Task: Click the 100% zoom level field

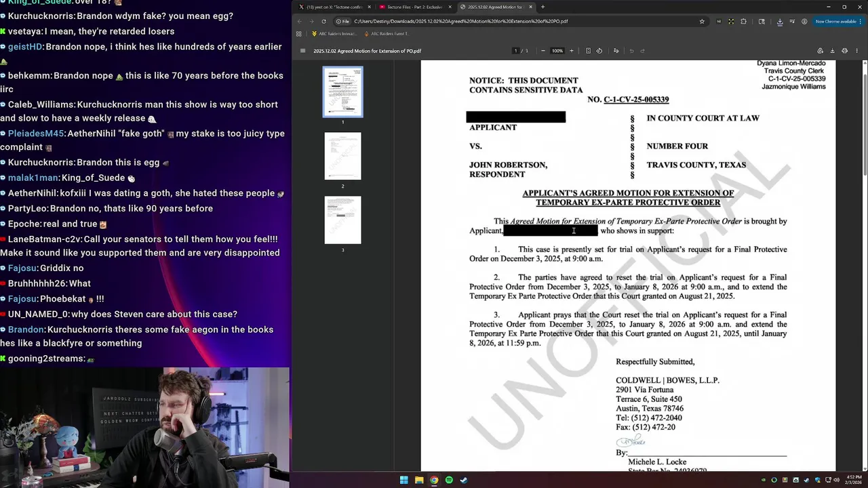Action: coord(557,51)
